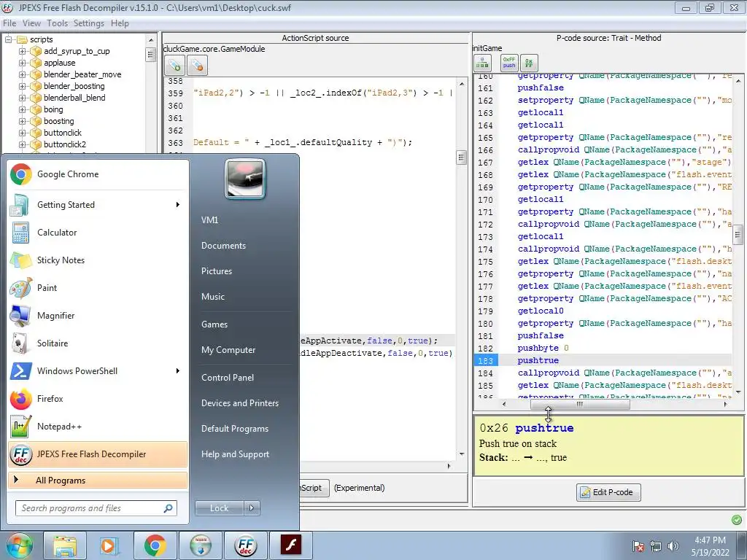The image size is (747, 560).
Task: Click the Edit P-code button
Action: (608, 492)
